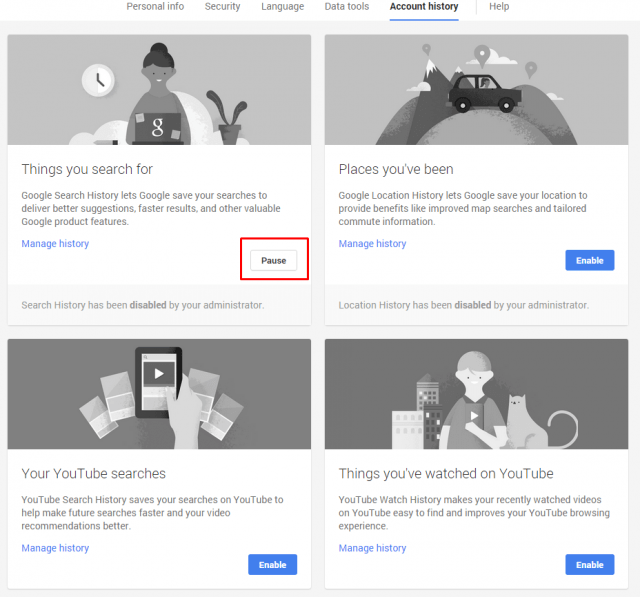Viewport: 640px width, 597px height.
Task: Go to the Data tools tab
Action: 347,7
